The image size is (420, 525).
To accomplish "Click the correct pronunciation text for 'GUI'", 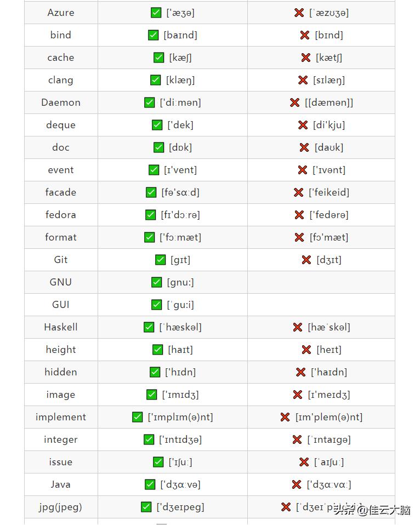I will coord(180,305).
